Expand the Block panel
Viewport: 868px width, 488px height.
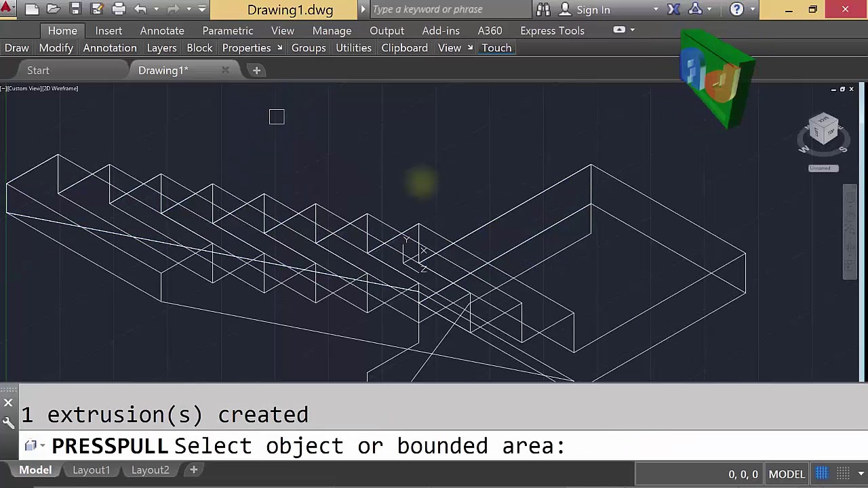click(x=199, y=47)
